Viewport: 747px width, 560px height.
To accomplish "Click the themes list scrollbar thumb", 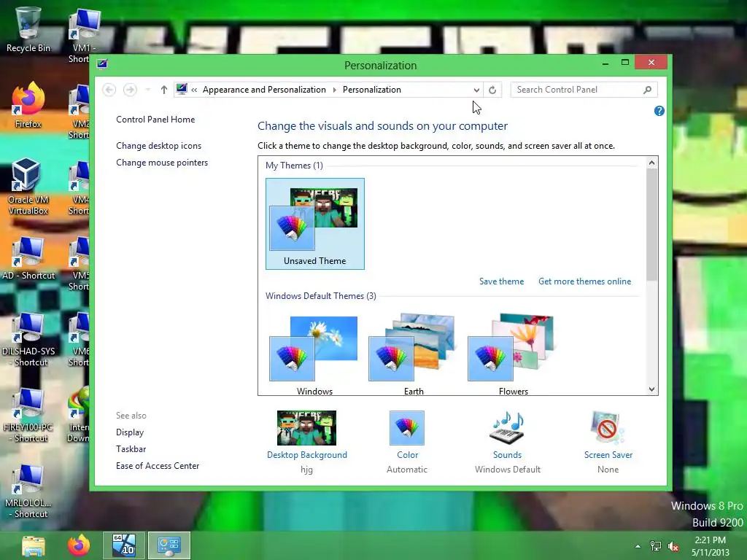I will 651,225.
